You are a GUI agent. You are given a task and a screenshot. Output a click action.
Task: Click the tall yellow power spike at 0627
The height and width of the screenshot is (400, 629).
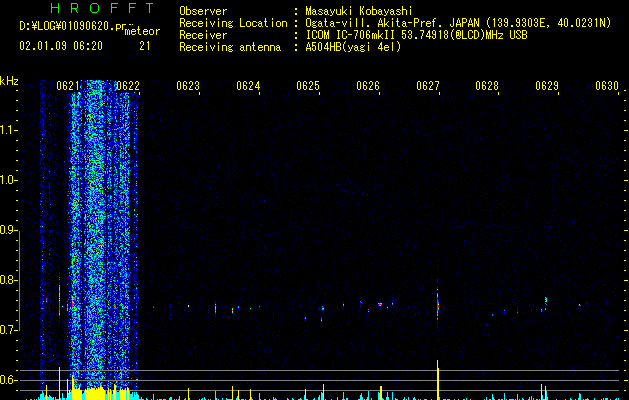(x=438, y=380)
